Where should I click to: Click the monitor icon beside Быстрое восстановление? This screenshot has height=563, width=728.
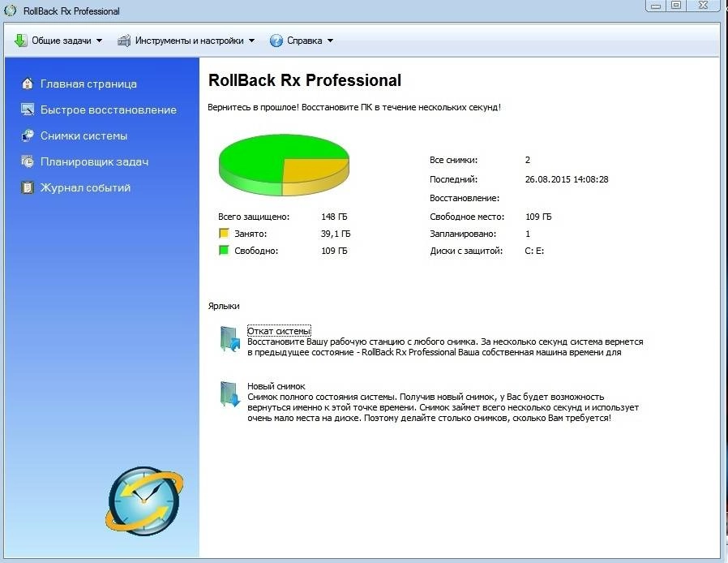28,110
